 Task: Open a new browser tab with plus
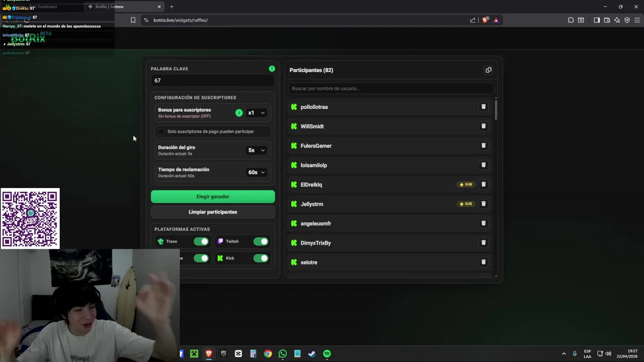(172, 7)
